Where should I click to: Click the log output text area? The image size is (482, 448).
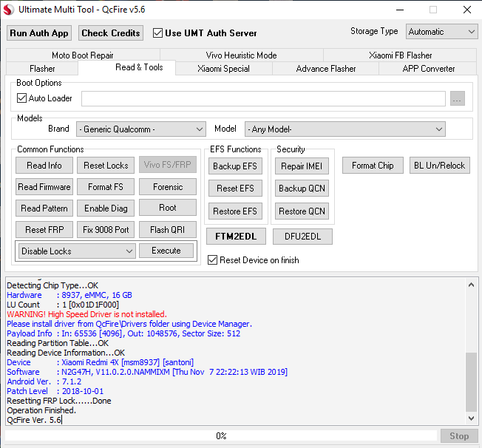click(236, 351)
